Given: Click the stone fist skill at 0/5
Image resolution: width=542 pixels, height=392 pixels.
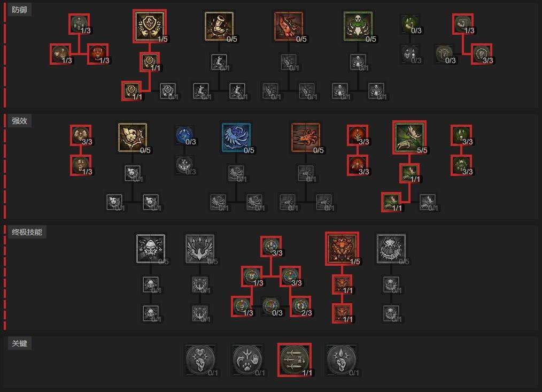Looking at the screenshot, I should coord(133,137).
